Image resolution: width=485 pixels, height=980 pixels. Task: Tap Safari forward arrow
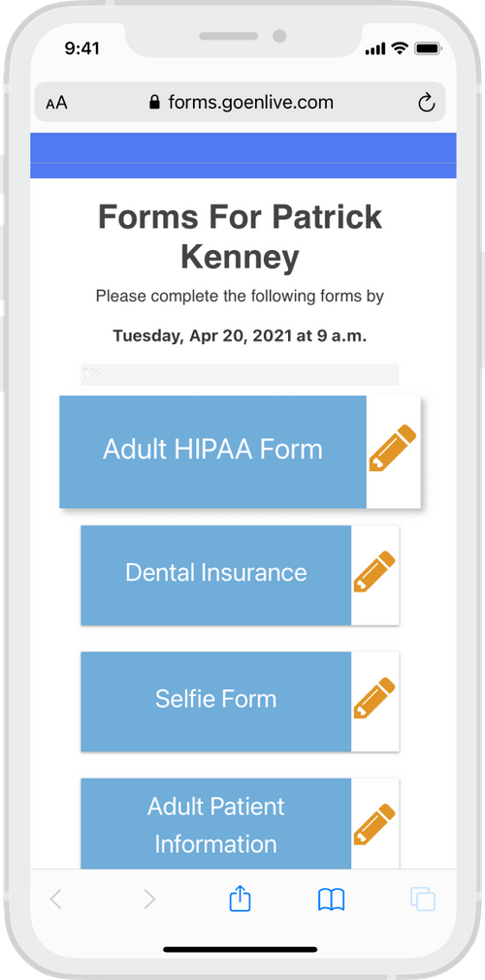[x=149, y=900]
